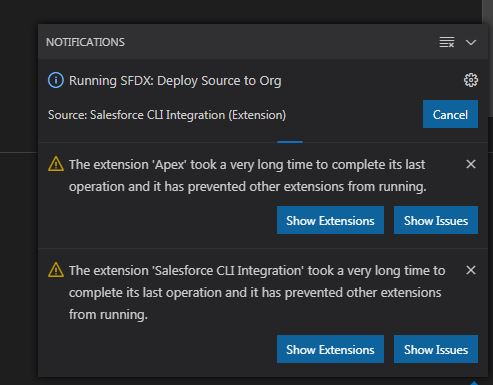Clear all notifications icon in header
Image resolution: width=493 pixels, height=385 pixels.
(x=447, y=42)
